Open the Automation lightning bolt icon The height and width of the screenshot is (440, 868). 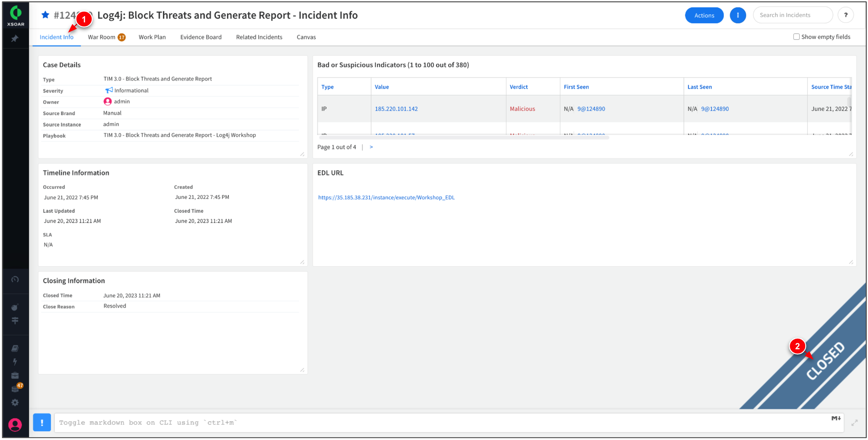coord(15,362)
